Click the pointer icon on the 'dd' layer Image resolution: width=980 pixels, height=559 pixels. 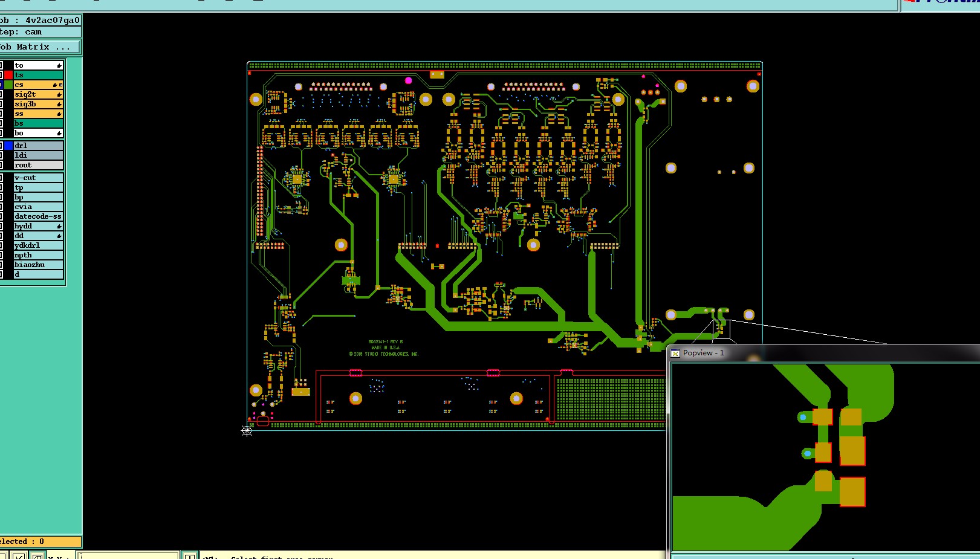59,236
